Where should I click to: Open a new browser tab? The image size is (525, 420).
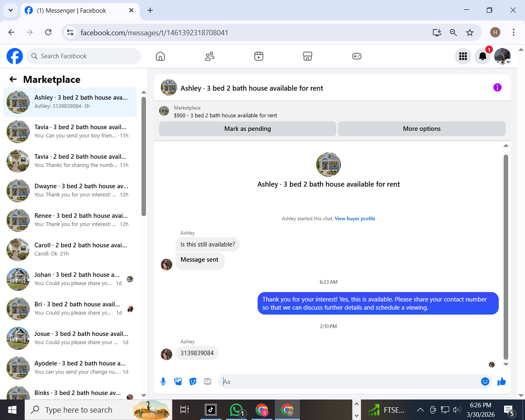(x=150, y=10)
